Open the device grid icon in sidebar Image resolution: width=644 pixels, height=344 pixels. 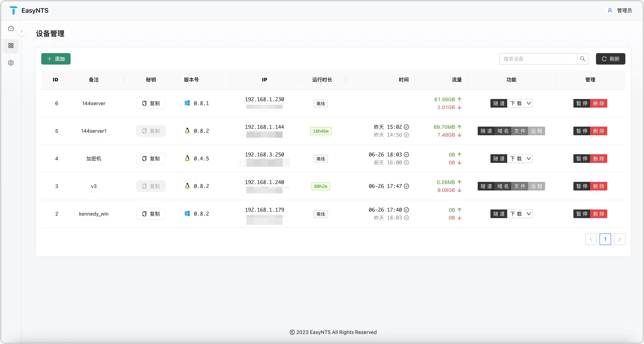tap(11, 46)
